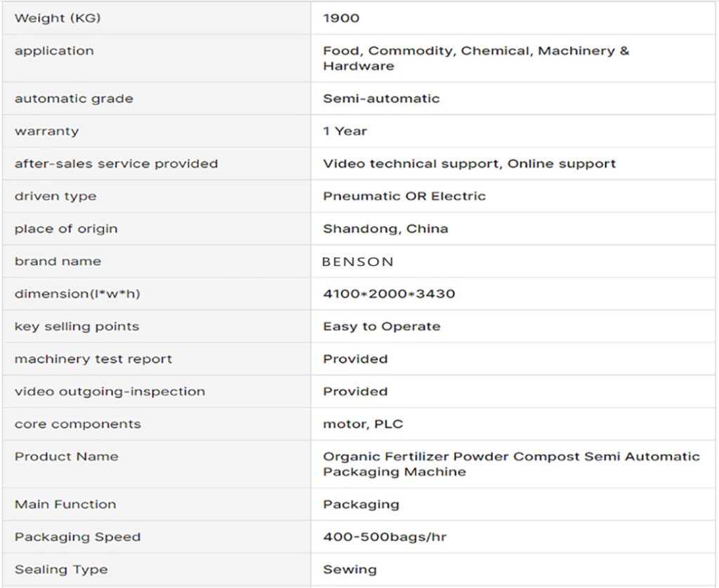This screenshot has height=588, width=719.
Task: Select the 400-500bags/hr packaging speed value
Action: [x=385, y=537]
